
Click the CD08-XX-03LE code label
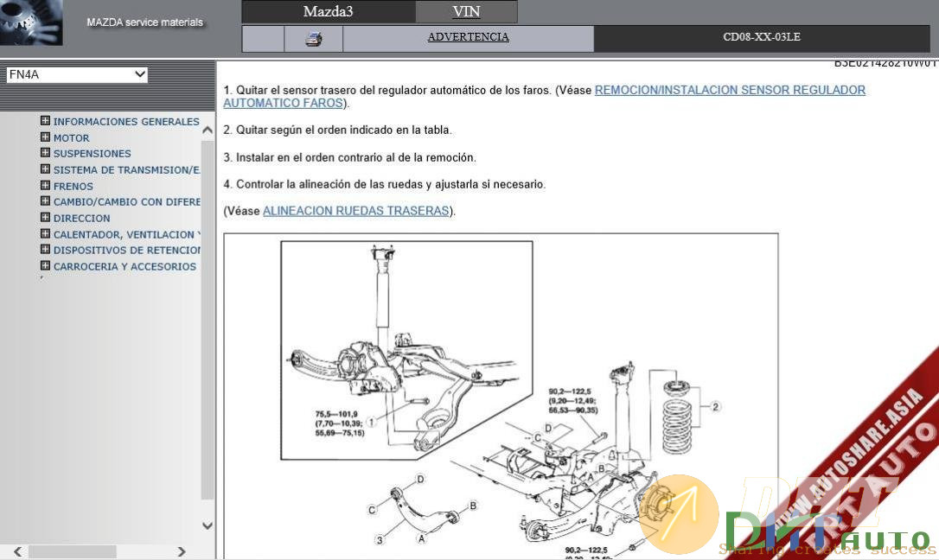point(761,36)
